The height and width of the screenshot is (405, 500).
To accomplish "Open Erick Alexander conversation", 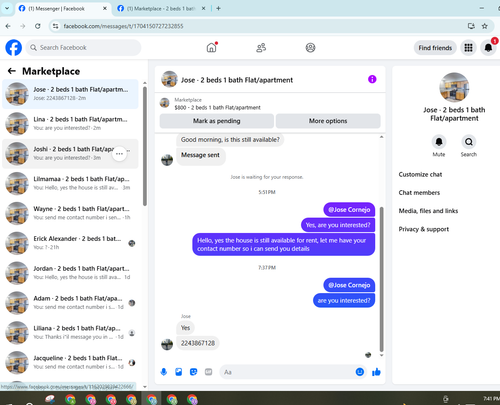I will pos(70,243).
